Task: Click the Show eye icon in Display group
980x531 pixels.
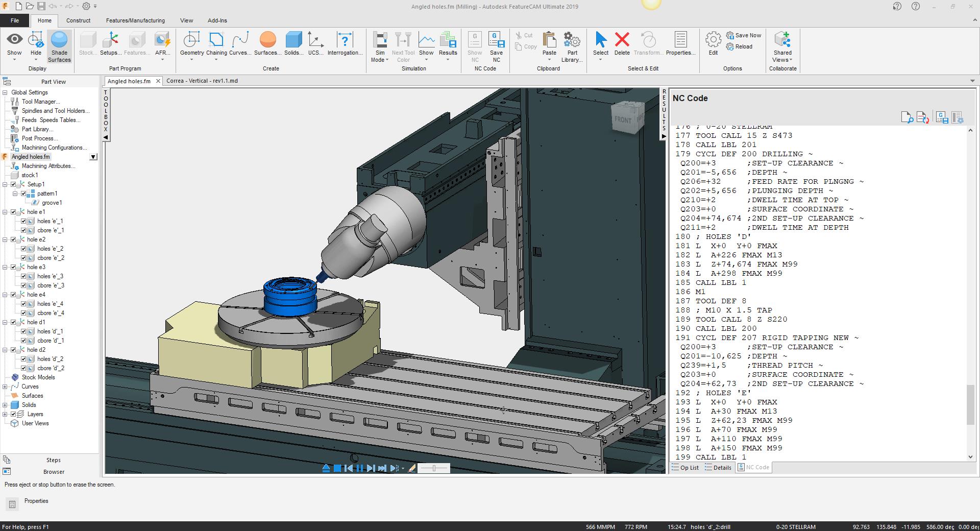Action: [x=14, y=40]
